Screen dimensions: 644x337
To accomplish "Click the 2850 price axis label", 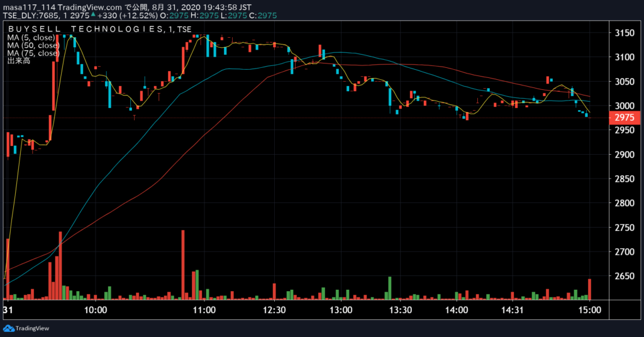I will 625,179.
